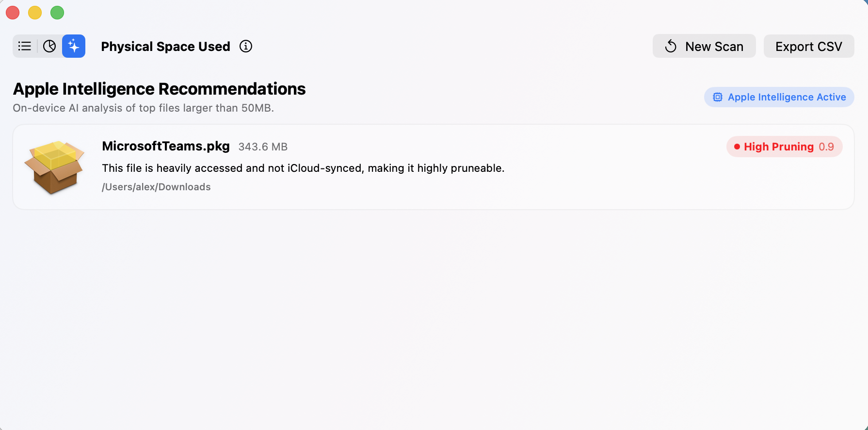Image resolution: width=868 pixels, height=430 pixels.
Task: Open the info icon beside Physical Space Used
Action: (x=246, y=46)
